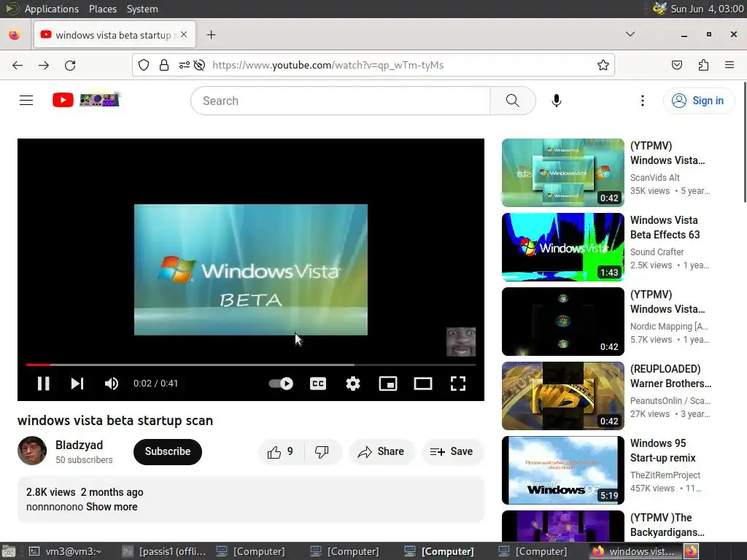Toggle the autoplay switch
This screenshot has height=560, width=747.
coord(281,384)
